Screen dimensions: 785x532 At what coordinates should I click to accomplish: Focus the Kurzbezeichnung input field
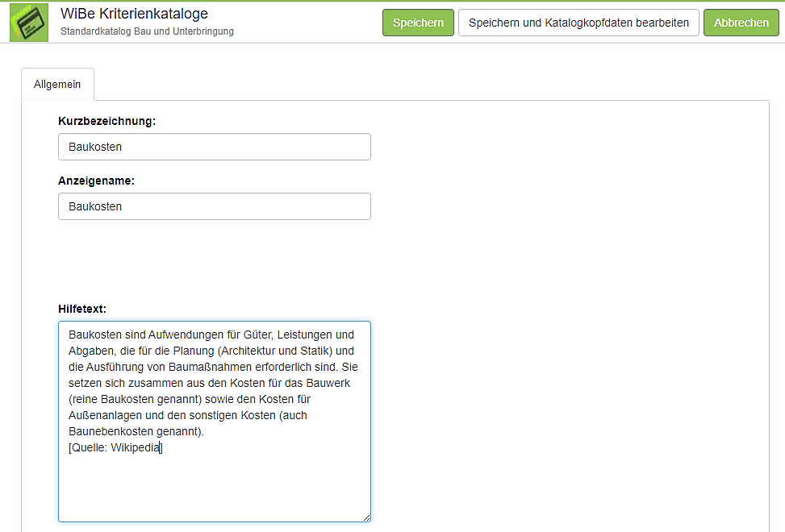click(x=215, y=147)
